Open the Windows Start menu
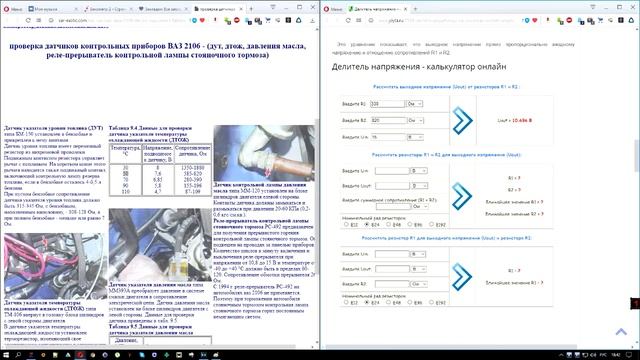640x360 pixels. tap(6, 355)
